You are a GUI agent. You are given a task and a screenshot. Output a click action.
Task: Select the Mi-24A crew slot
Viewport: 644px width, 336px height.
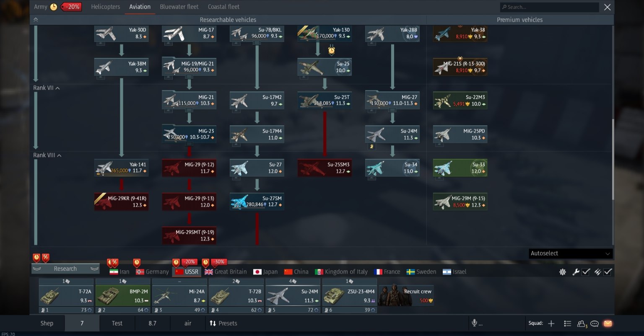179,296
